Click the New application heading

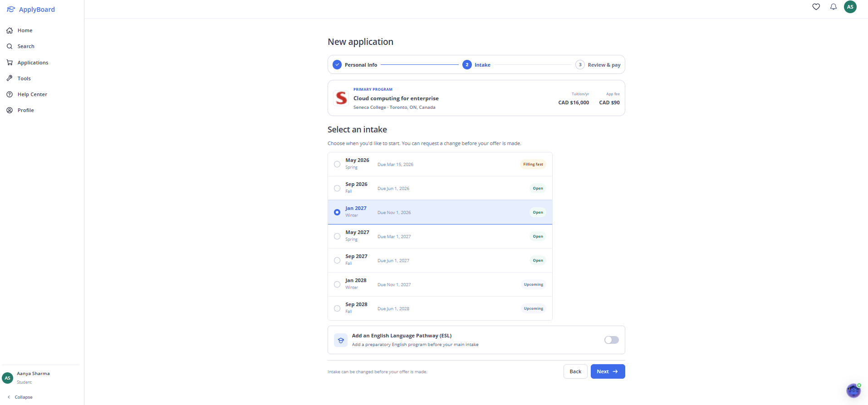point(360,42)
